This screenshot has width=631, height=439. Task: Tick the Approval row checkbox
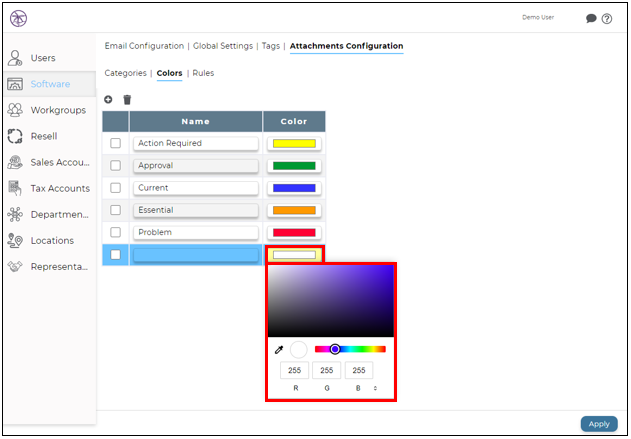[115, 165]
